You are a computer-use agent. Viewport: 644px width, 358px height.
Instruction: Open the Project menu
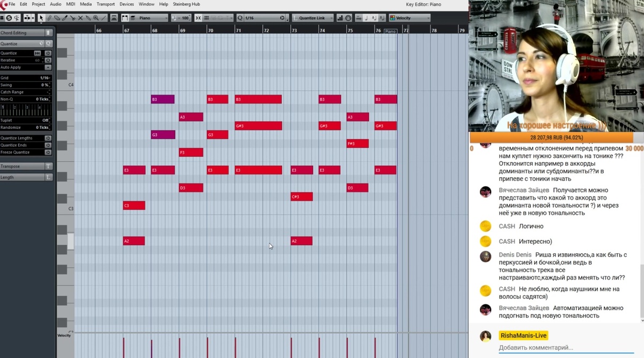pyautogui.click(x=38, y=4)
